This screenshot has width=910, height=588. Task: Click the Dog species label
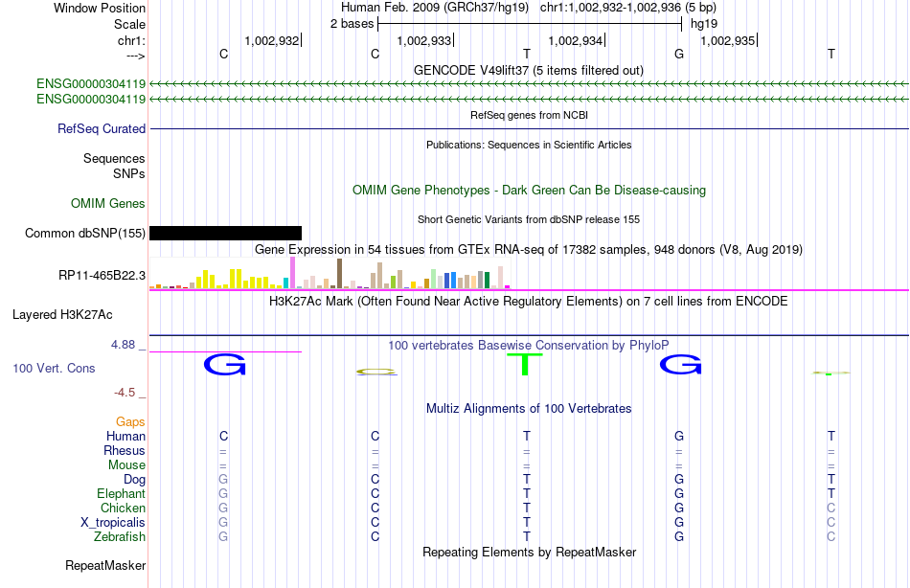tap(135, 480)
